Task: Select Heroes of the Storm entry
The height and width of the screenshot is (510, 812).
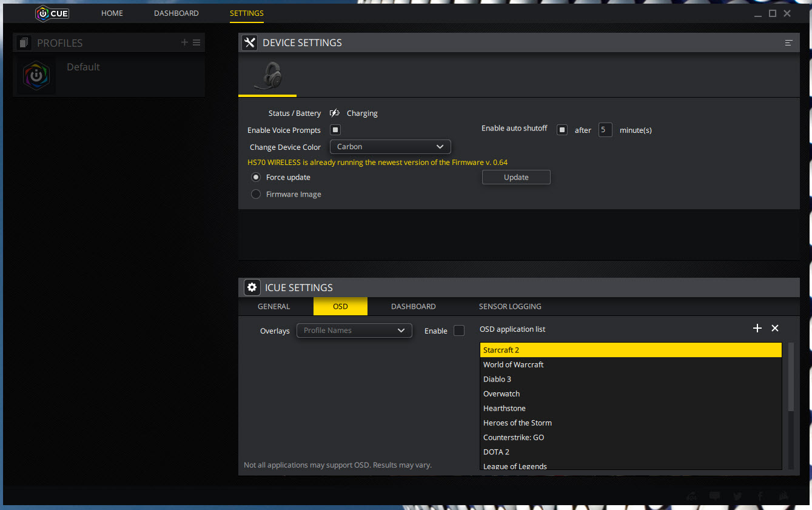Action: coord(631,423)
